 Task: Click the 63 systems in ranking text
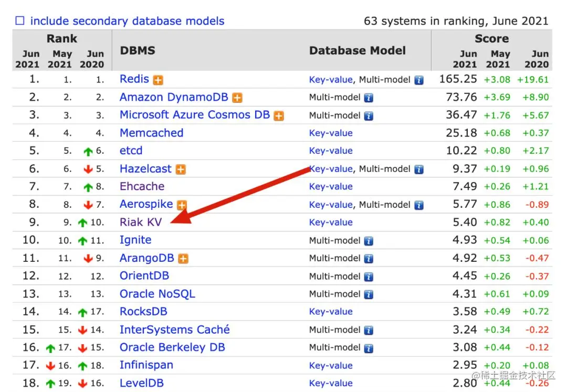456,21
